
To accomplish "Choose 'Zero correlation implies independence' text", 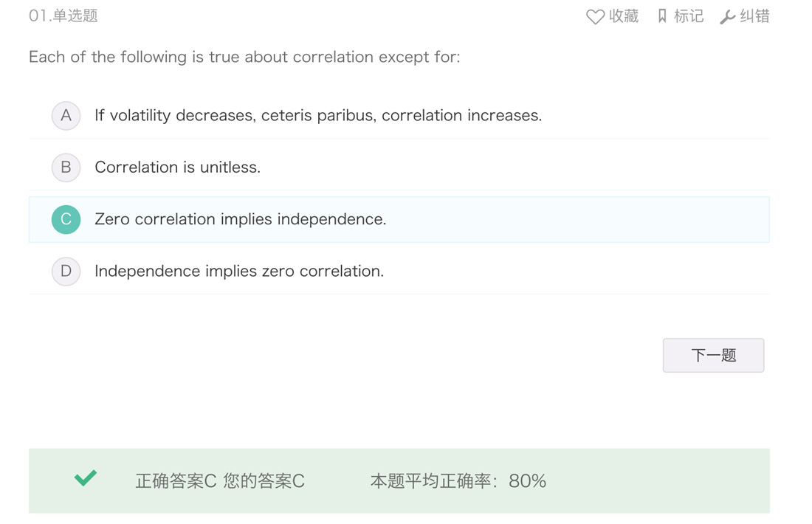I will (241, 219).
